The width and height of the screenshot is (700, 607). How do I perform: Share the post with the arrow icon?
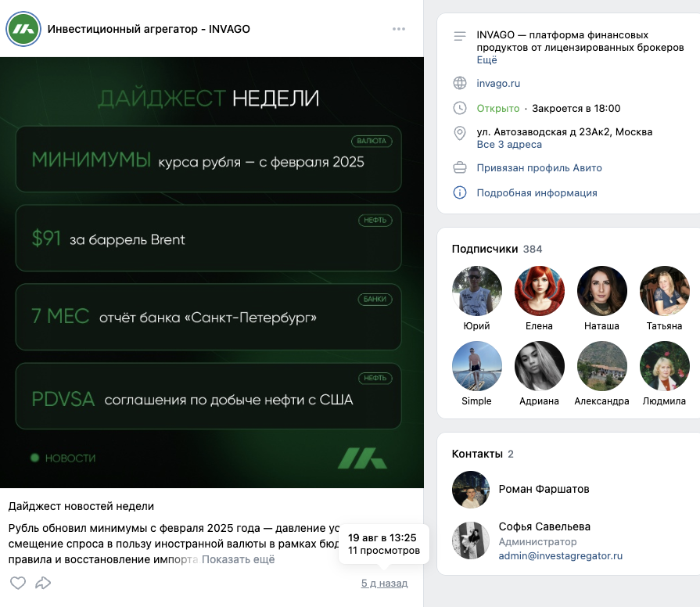(x=43, y=583)
